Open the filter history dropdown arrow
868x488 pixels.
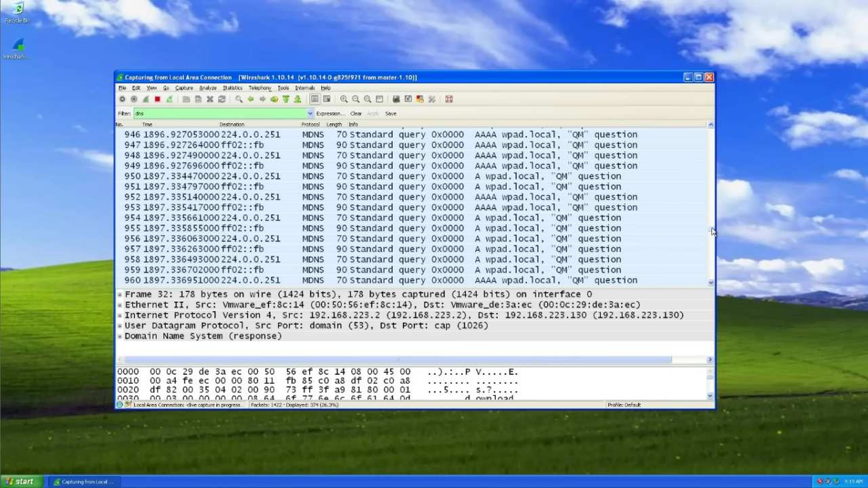[310, 113]
